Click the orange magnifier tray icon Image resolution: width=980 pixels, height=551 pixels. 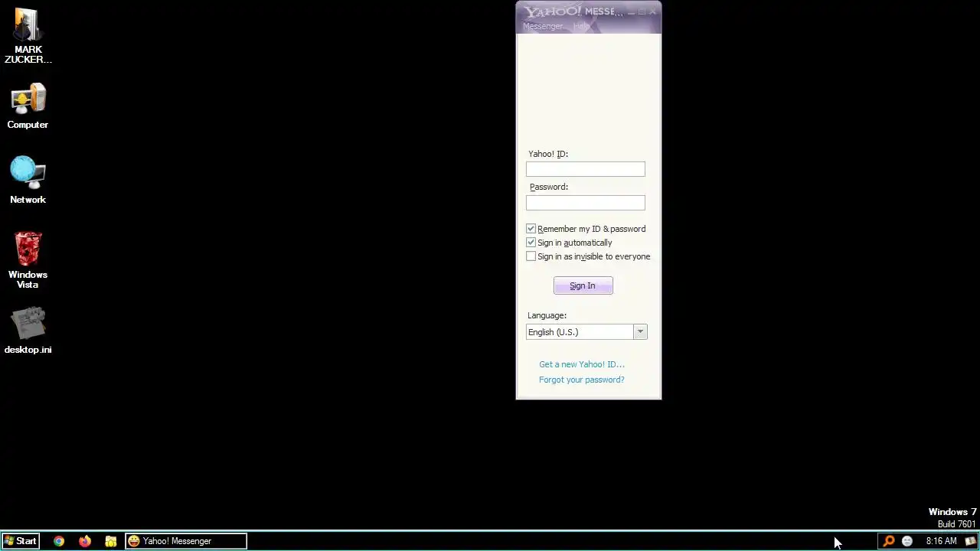click(x=889, y=541)
